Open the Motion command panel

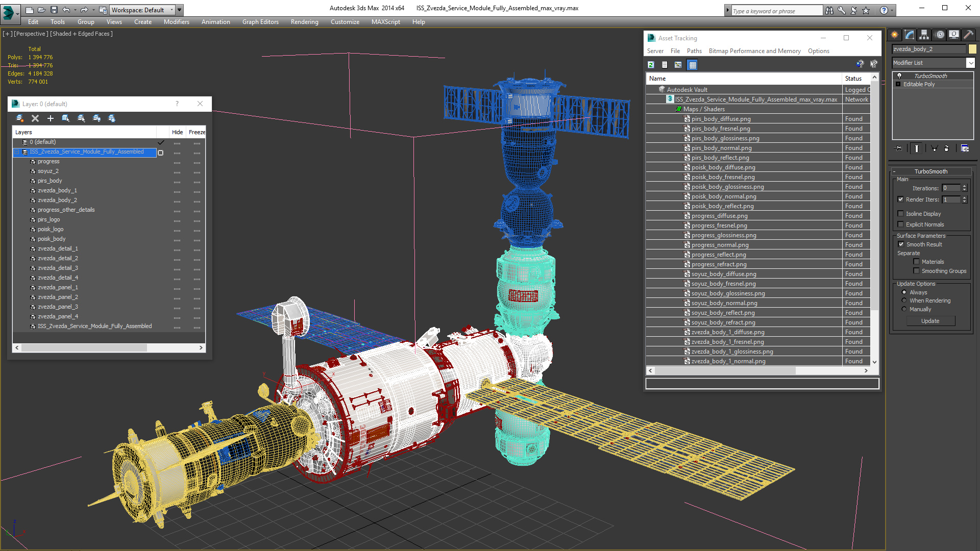tap(940, 35)
